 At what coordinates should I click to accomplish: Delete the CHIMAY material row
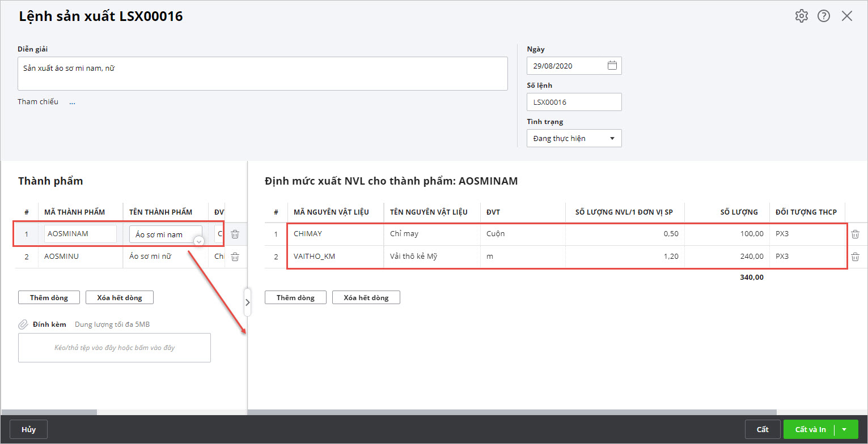[x=855, y=234]
